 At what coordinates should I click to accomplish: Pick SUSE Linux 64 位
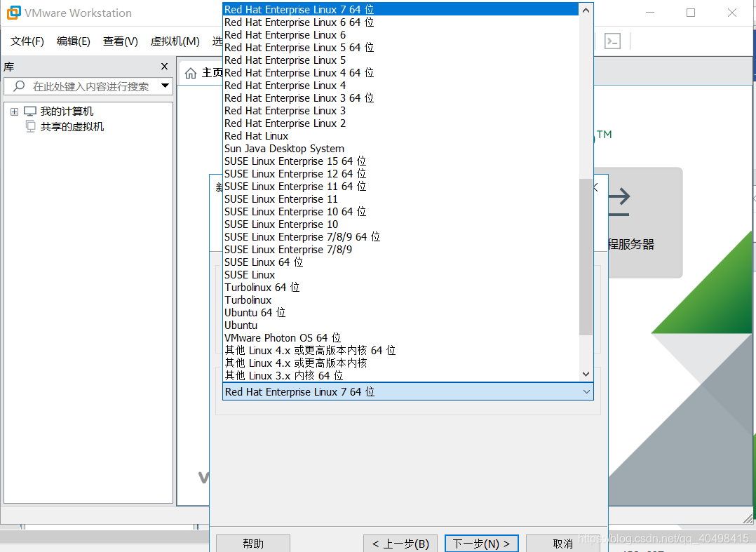click(x=400, y=262)
